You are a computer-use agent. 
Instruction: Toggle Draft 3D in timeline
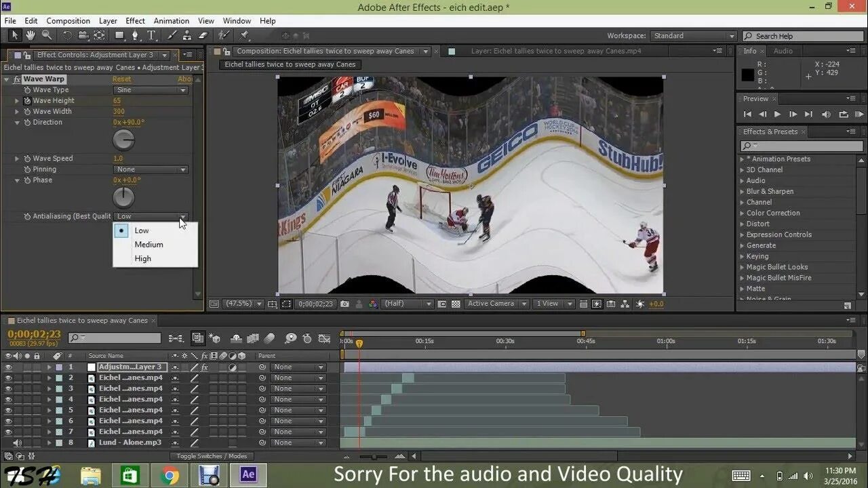coord(215,338)
